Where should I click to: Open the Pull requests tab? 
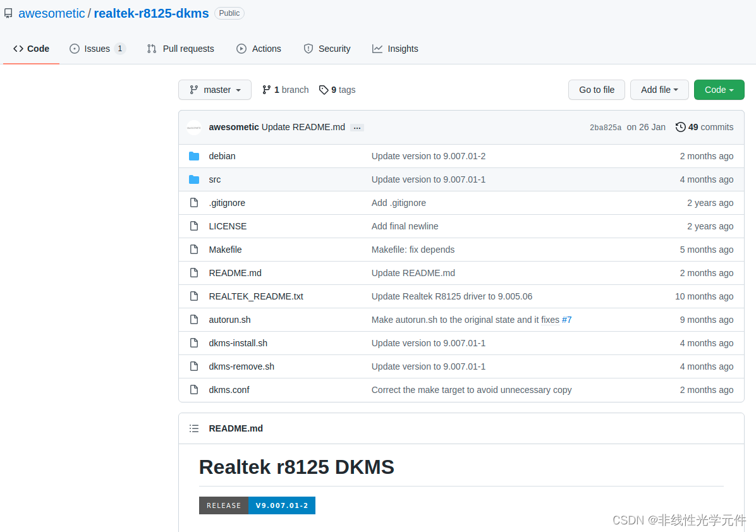pyautogui.click(x=180, y=49)
